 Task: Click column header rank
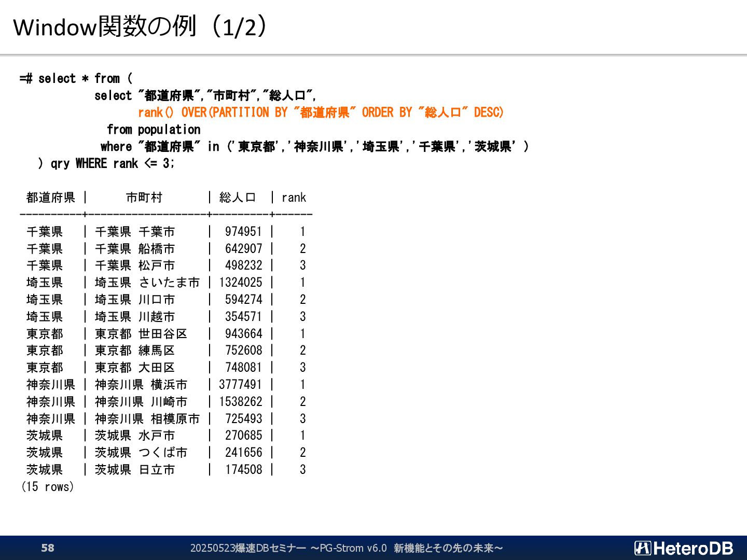[294, 198]
